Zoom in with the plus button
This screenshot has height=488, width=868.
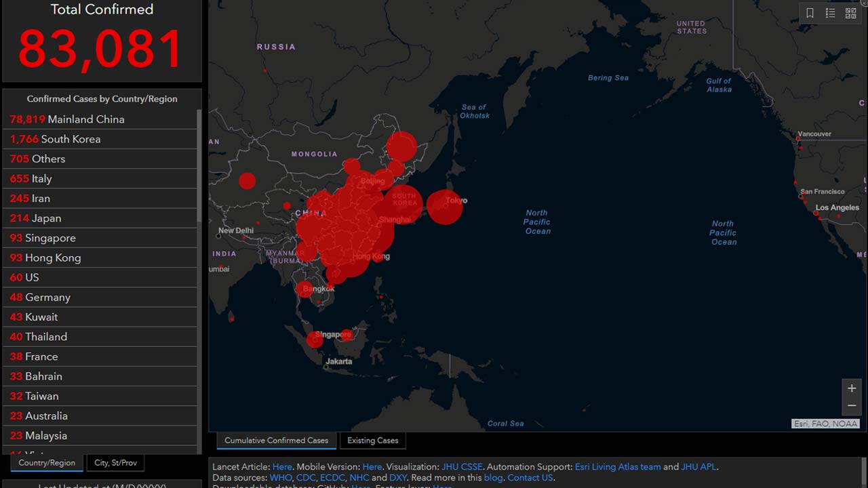coord(852,388)
